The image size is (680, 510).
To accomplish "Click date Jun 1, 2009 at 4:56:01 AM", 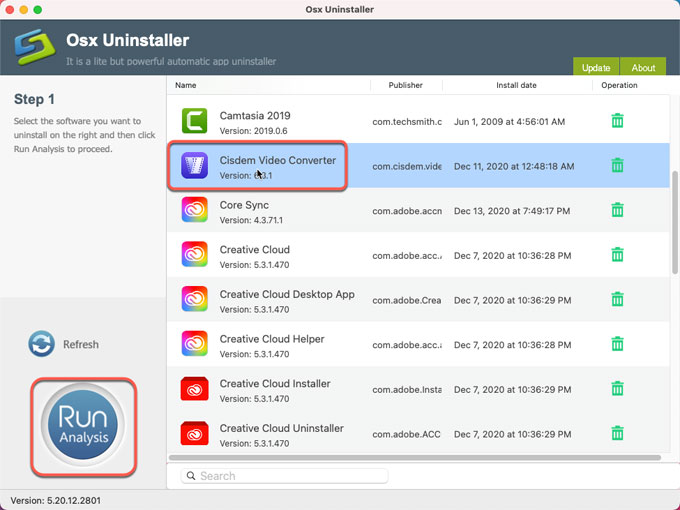I will 509,122.
